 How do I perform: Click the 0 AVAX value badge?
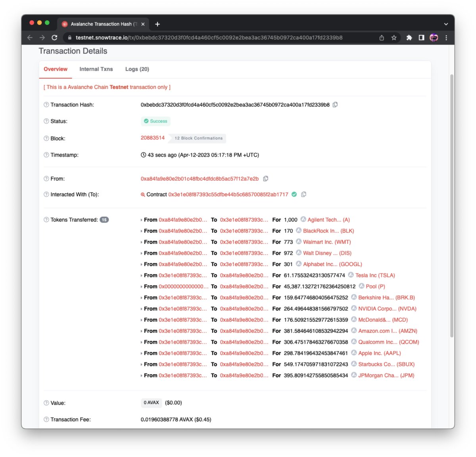(151, 403)
